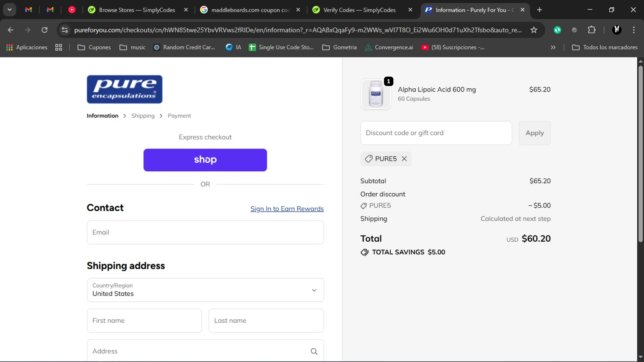Open the browser profile avatar
Image resolution: width=644 pixels, height=362 pixels.
[617, 30]
